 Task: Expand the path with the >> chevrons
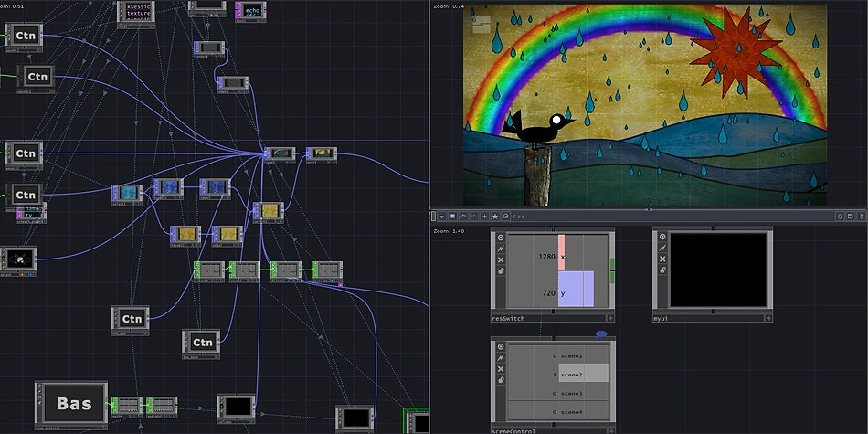[x=522, y=217]
